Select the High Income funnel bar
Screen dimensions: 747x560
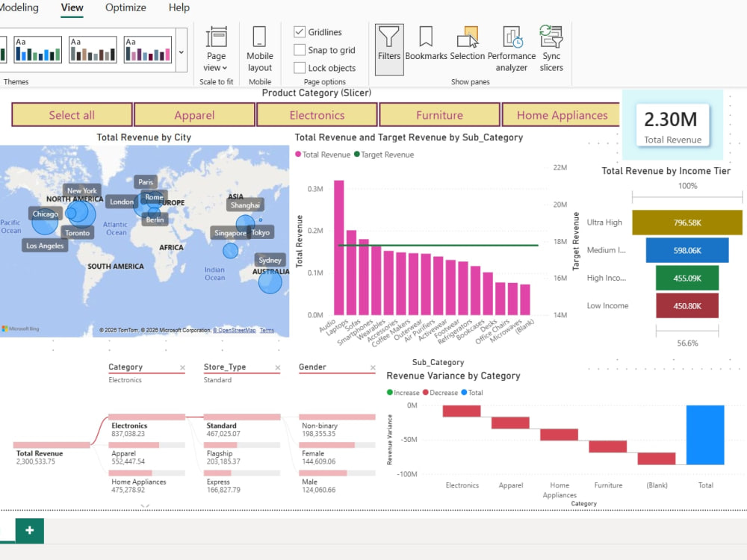[x=687, y=278]
